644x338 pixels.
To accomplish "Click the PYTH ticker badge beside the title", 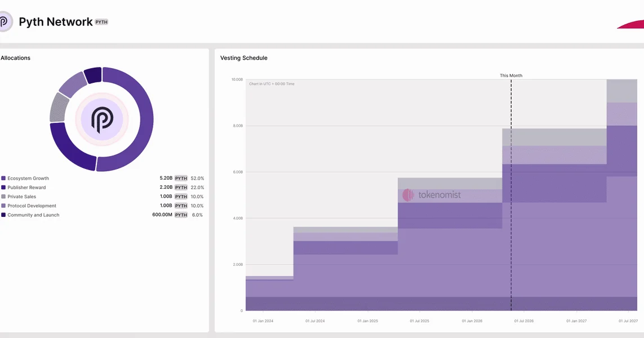I will pyautogui.click(x=101, y=22).
